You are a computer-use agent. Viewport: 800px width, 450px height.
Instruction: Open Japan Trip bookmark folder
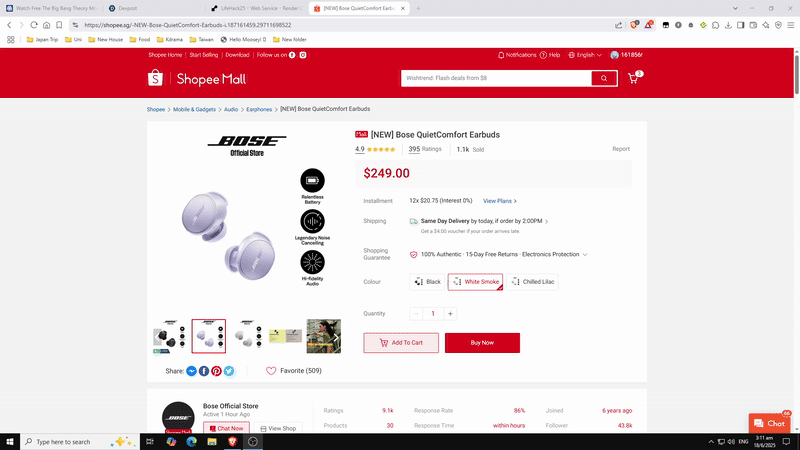tap(42, 39)
